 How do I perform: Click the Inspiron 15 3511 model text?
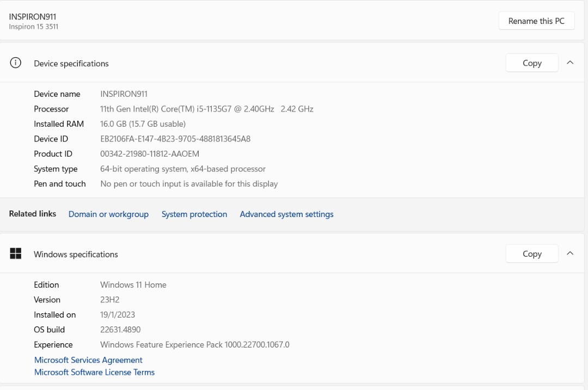pyautogui.click(x=34, y=27)
